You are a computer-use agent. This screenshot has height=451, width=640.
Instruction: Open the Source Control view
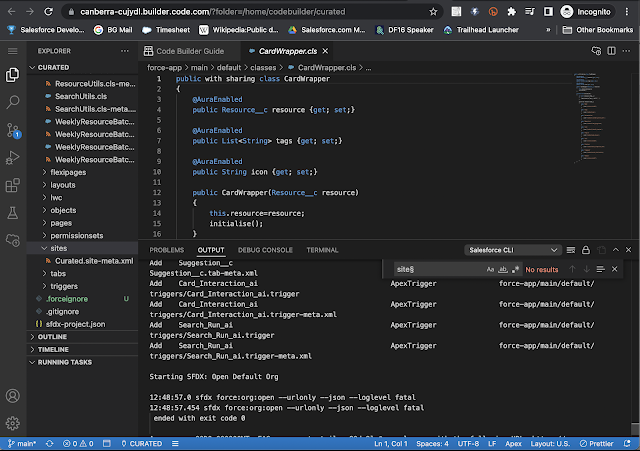click(13, 130)
